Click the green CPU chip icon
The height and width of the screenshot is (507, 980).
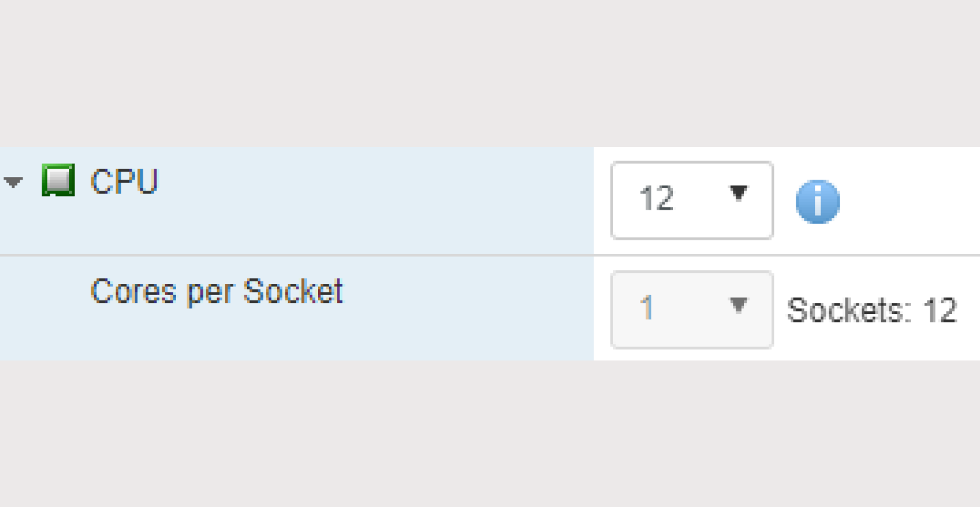(58, 180)
